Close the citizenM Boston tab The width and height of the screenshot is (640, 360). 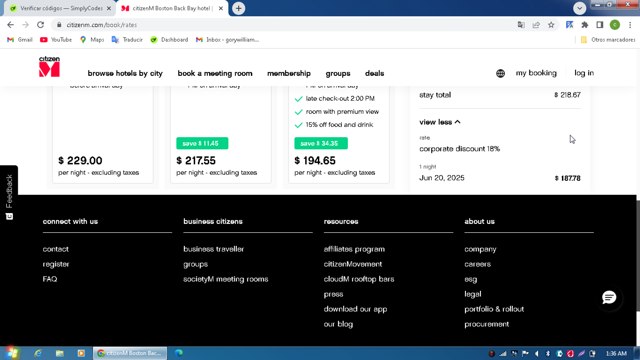tap(221, 8)
